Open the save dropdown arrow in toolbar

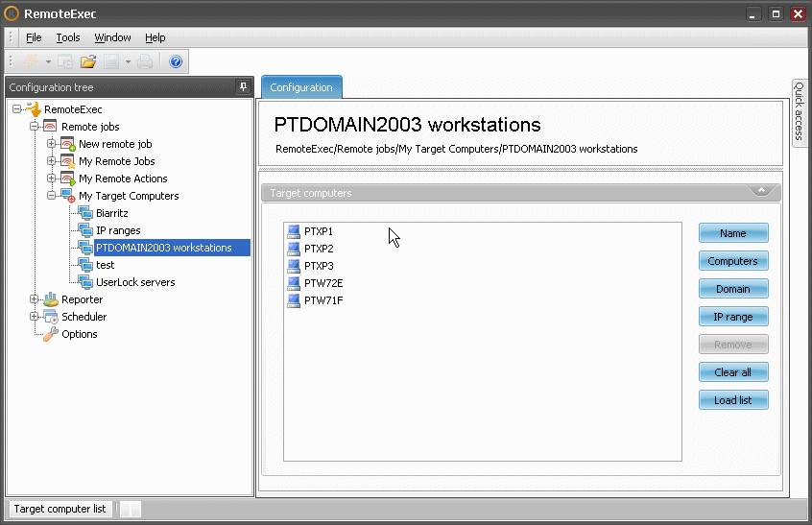(x=128, y=62)
